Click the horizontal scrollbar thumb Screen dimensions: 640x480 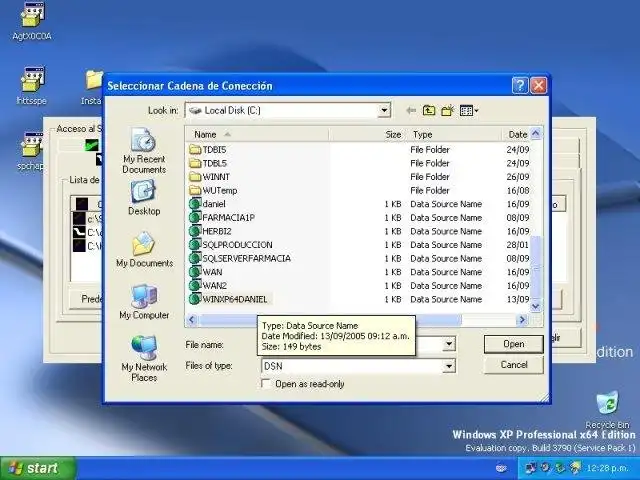[330, 320]
